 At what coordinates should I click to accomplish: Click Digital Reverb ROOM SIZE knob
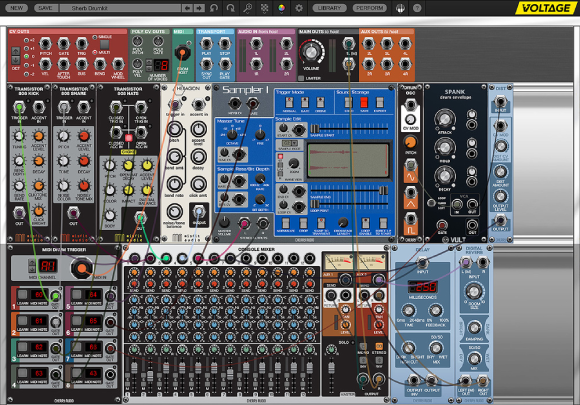(473, 291)
